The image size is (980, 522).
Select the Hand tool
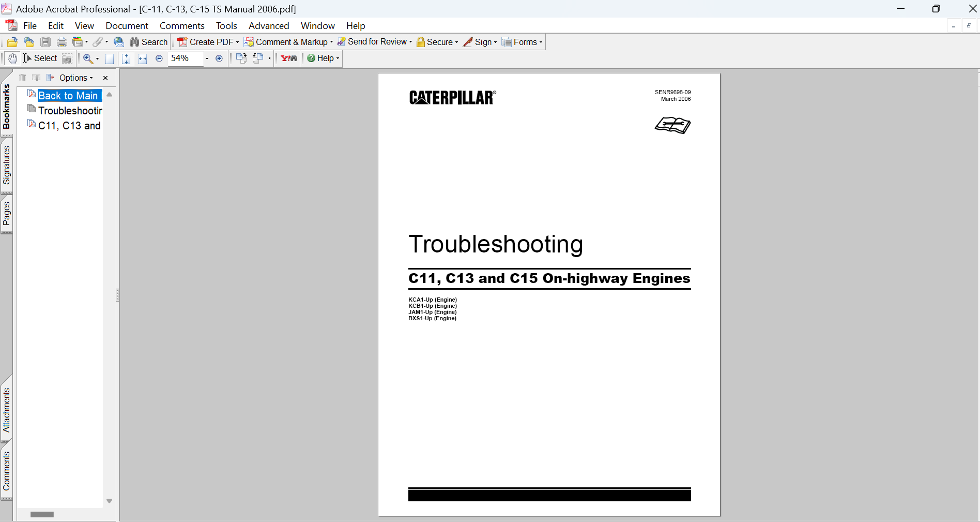(12, 58)
